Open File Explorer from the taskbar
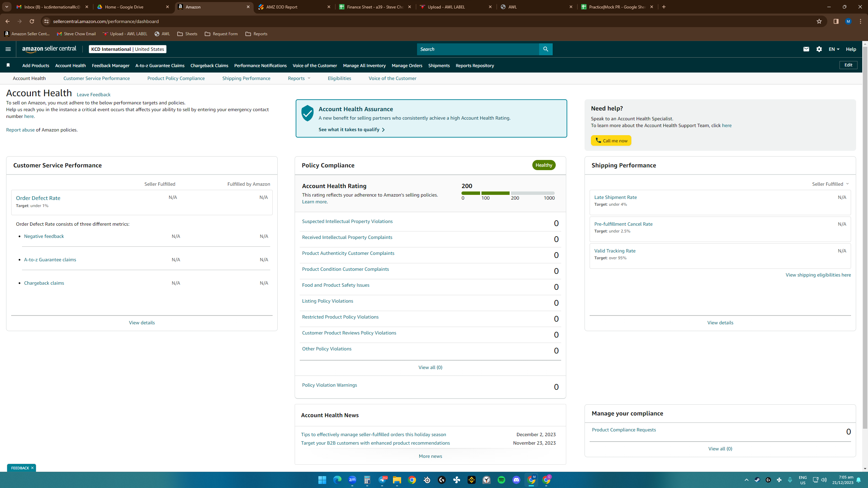 397,480
